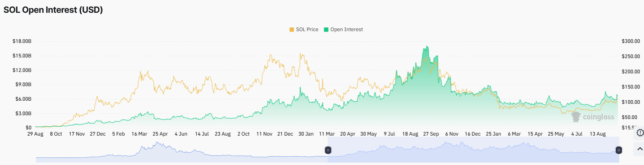
Task: Click the 8 Oct date label
Action: point(56,134)
